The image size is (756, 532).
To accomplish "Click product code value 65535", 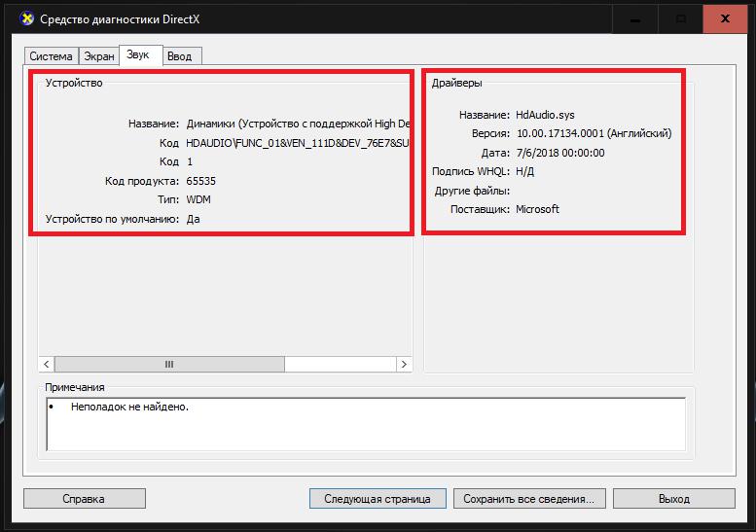I will [201, 181].
